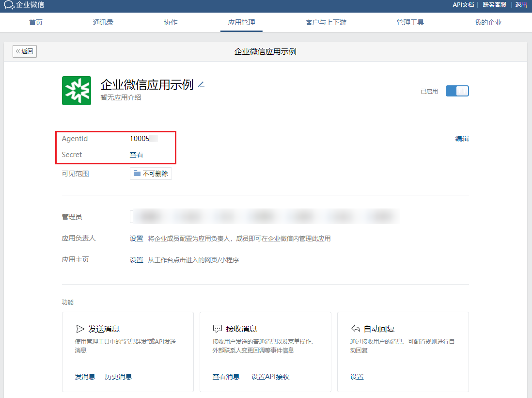Viewport: 532px width, 398px height.
Task: Open the 通讯录 tab
Action: [x=103, y=22]
